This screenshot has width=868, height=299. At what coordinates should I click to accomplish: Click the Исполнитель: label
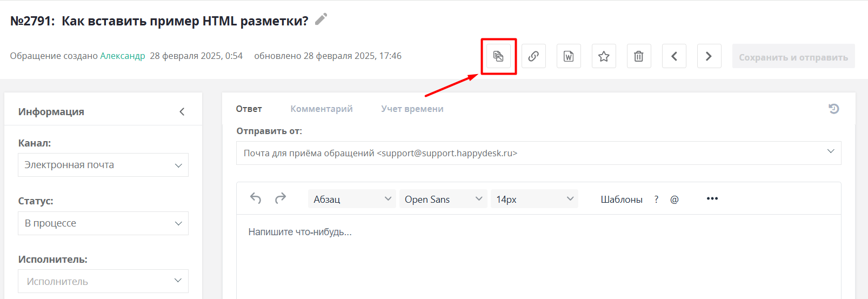(x=53, y=260)
